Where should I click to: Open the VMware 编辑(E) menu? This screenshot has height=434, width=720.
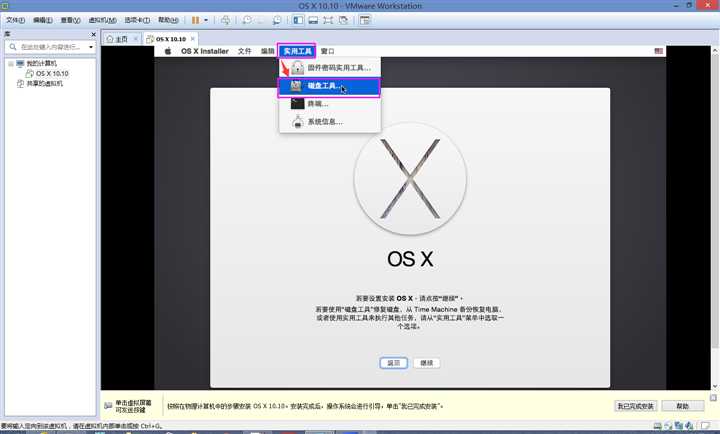click(x=42, y=20)
